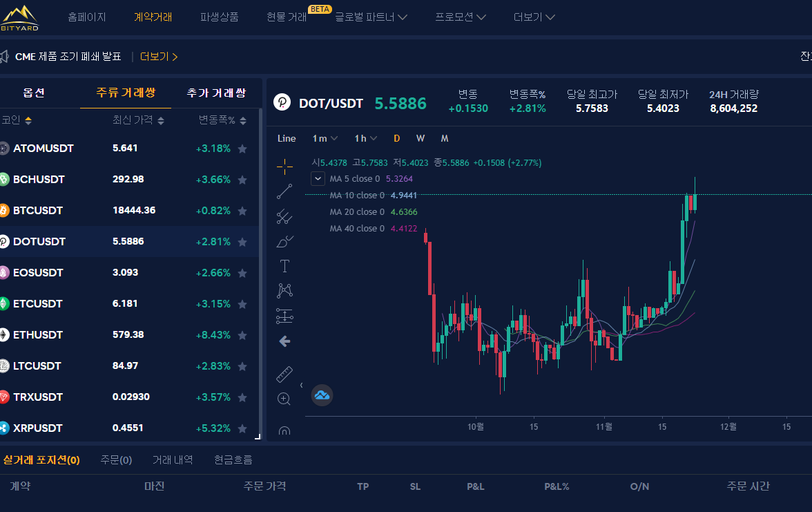Open 파생상품 navigation item
This screenshot has height=512, width=812.
click(219, 17)
